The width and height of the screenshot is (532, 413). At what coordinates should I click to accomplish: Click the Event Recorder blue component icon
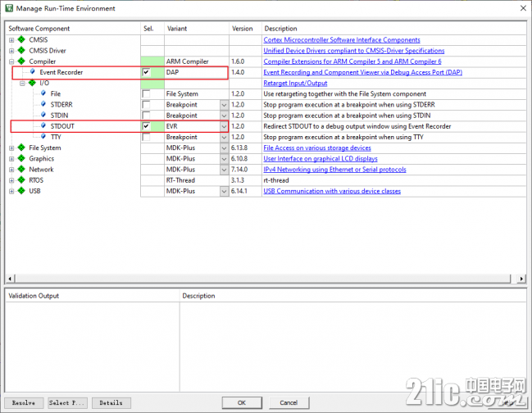[33, 72]
